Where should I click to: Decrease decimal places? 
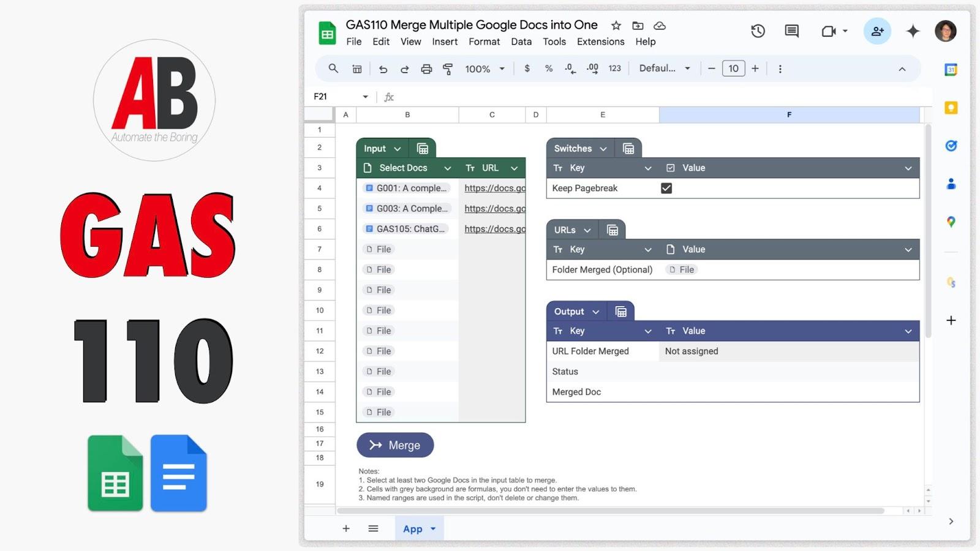pos(570,69)
